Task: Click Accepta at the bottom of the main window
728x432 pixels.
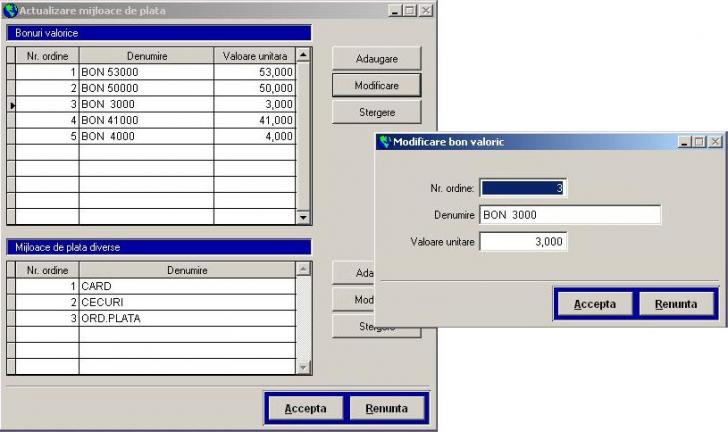Action: point(305,408)
